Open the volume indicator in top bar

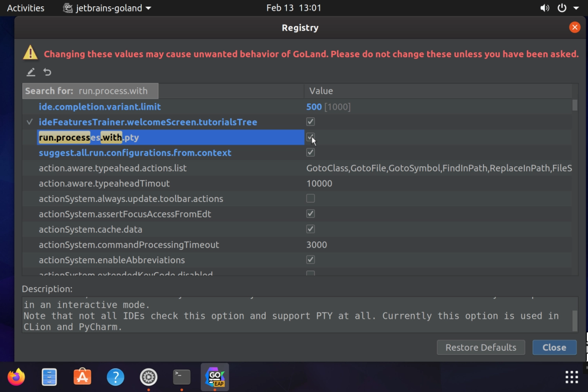(545, 8)
